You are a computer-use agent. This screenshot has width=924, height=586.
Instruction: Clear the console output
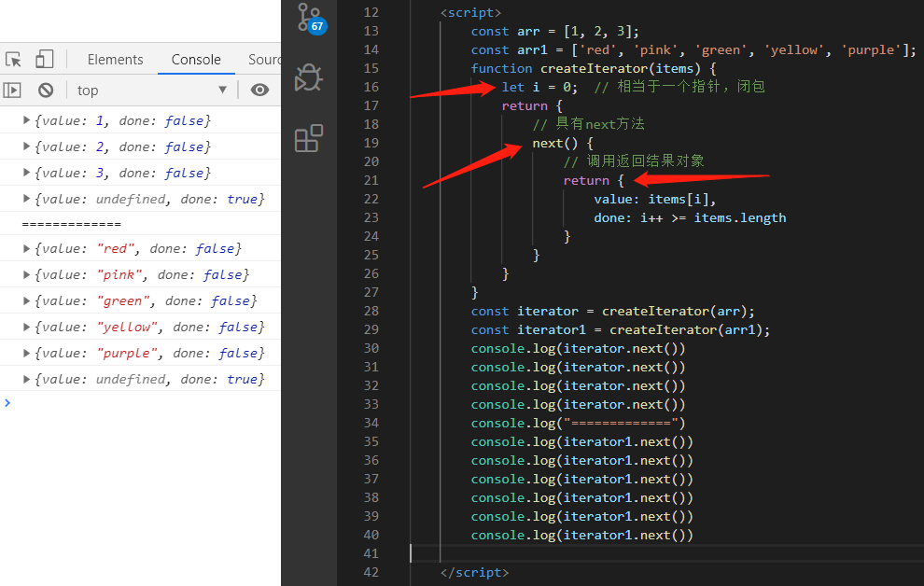coord(46,91)
